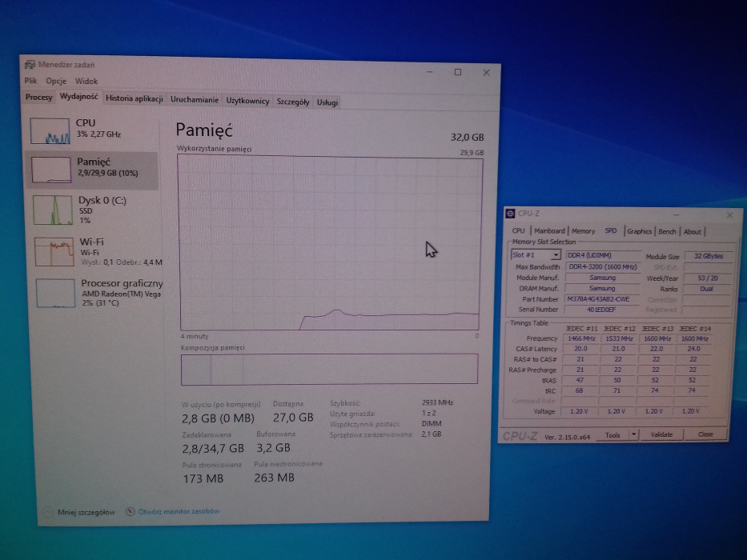Click the JEDEC #12 1533 MHz frequency cell
This screenshot has width=747, height=560.
click(619, 338)
